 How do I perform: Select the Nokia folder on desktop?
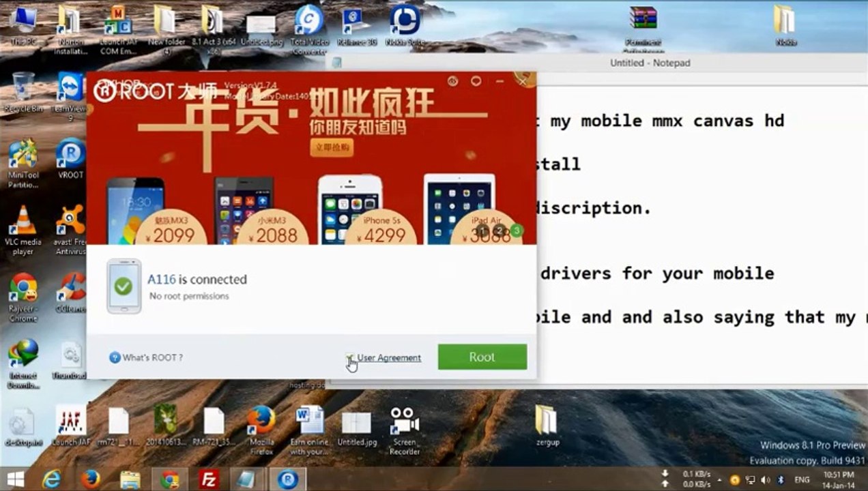click(786, 27)
